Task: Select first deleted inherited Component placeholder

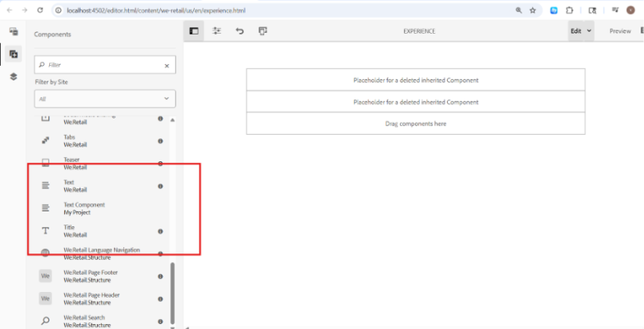Action: click(x=416, y=80)
